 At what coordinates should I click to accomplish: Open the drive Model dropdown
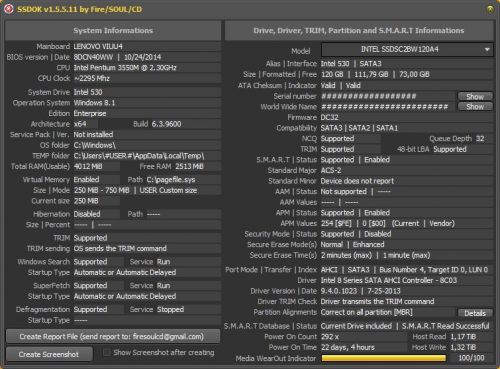tap(407, 50)
